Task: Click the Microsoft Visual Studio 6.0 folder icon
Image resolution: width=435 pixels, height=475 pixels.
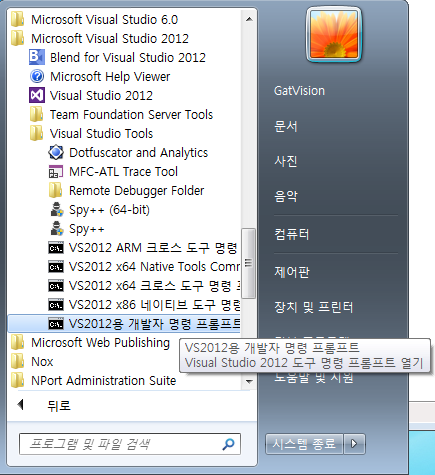Action: pyautogui.click(x=17, y=19)
